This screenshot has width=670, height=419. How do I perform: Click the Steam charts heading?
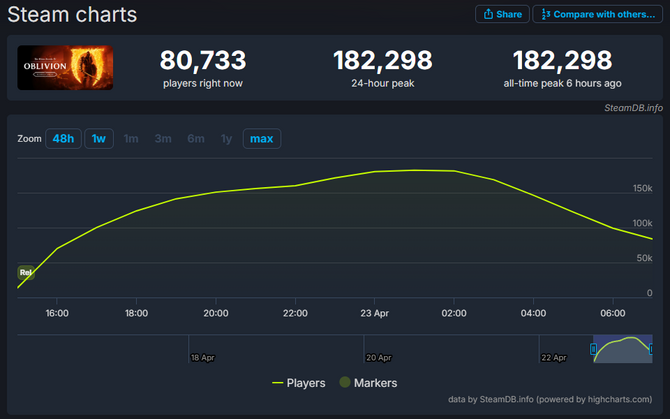[72, 15]
